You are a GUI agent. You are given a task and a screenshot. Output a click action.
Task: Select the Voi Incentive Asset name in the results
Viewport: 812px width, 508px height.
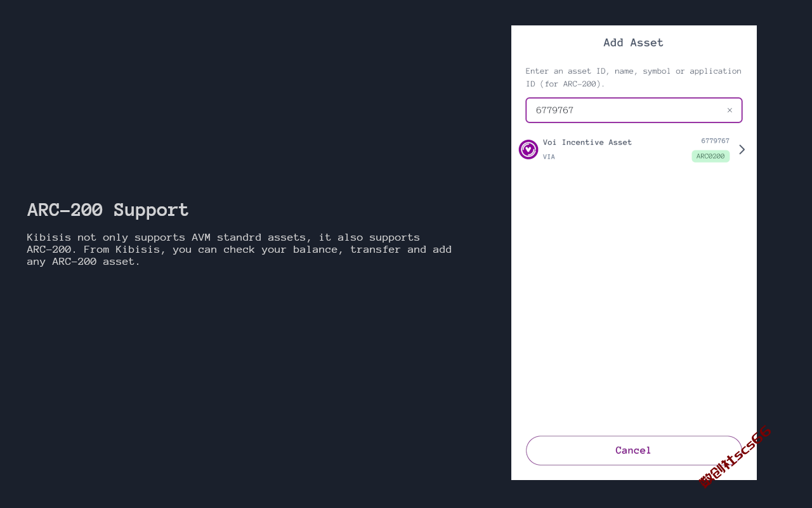click(x=587, y=142)
